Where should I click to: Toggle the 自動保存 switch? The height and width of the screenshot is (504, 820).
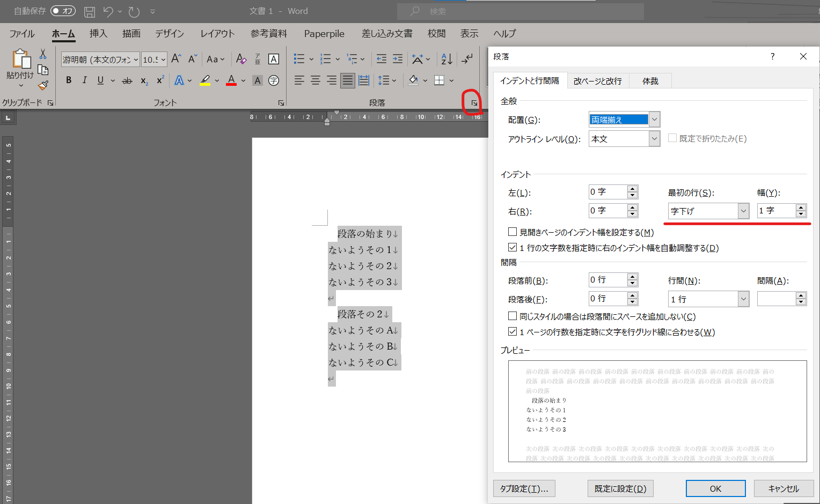point(63,11)
